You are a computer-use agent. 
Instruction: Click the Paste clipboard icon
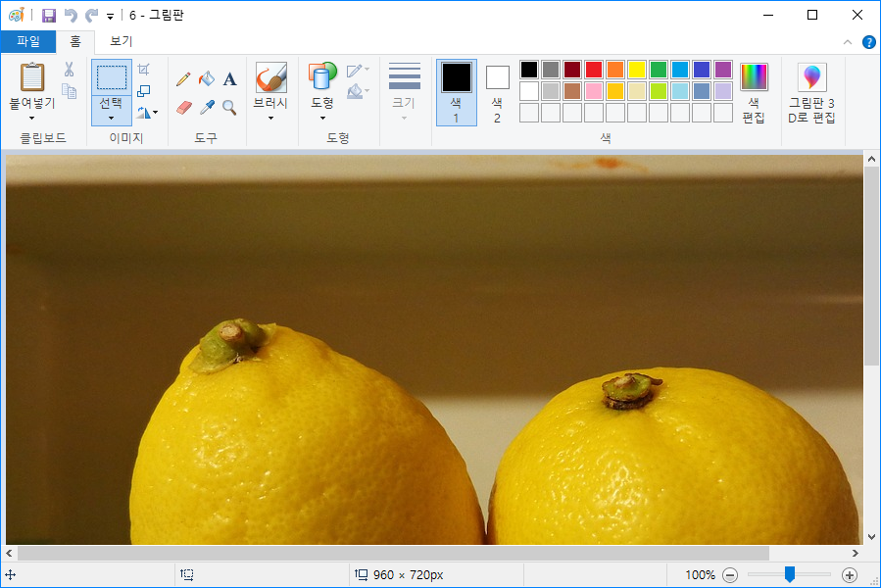[x=32, y=76]
